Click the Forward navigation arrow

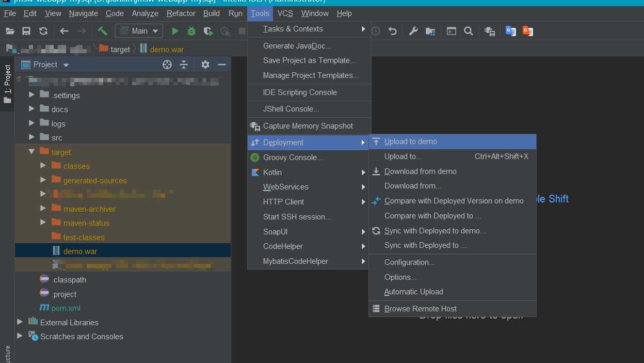coord(82,31)
